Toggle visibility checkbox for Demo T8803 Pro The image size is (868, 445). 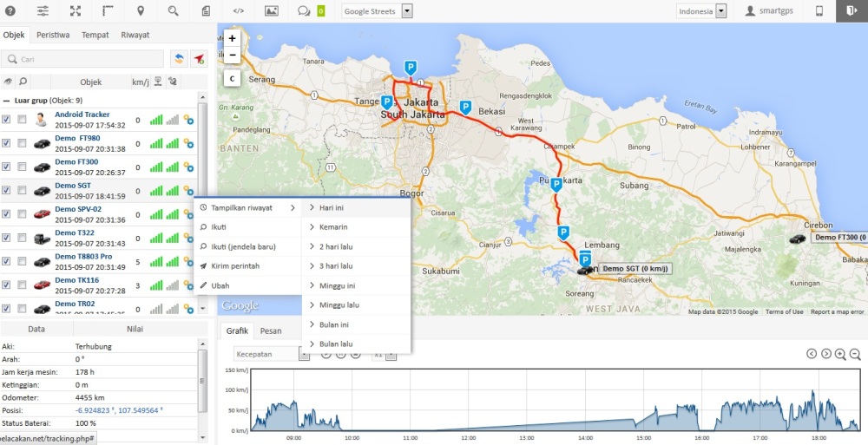click(6, 261)
